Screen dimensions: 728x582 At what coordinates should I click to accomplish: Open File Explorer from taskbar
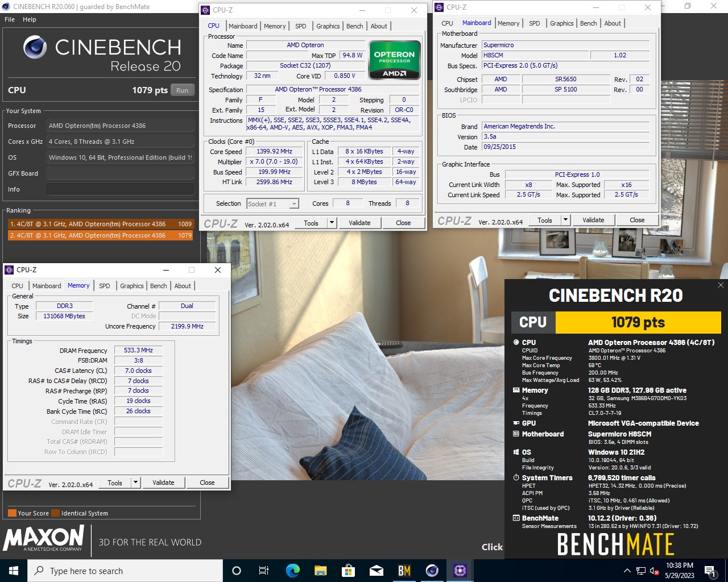tap(320, 571)
